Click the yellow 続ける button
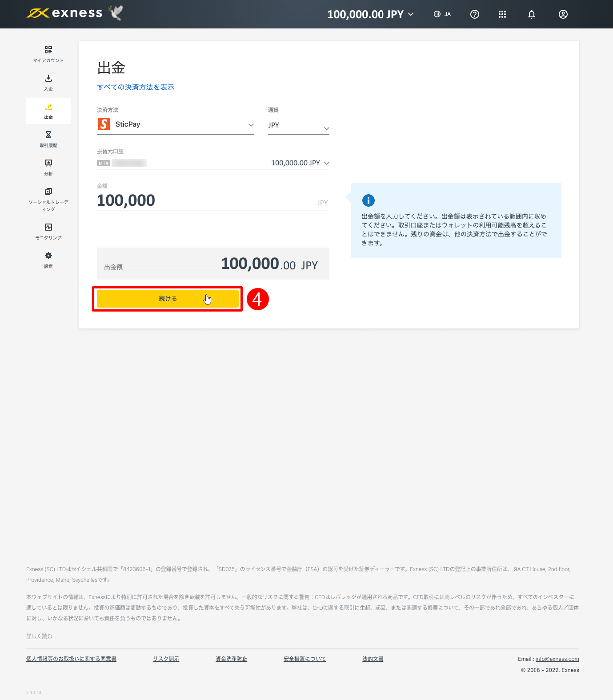This screenshot has width=613, height=700. coord(168,299)
